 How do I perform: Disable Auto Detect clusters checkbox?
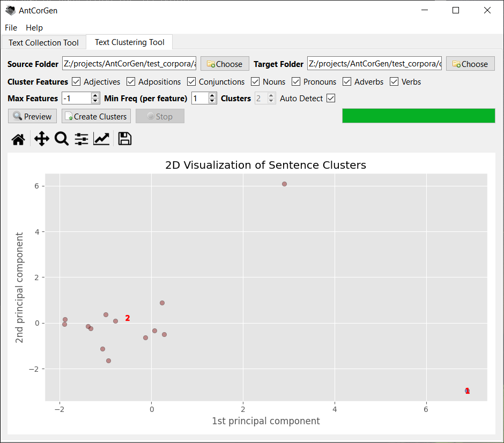(x=331, y=99)
